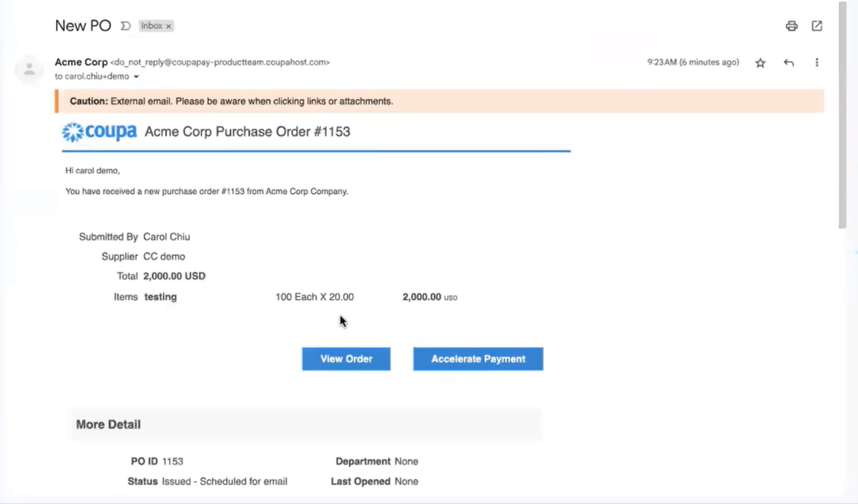Open the email in a new window
This screenshot has height=504, width=858.
pos(817,26)
